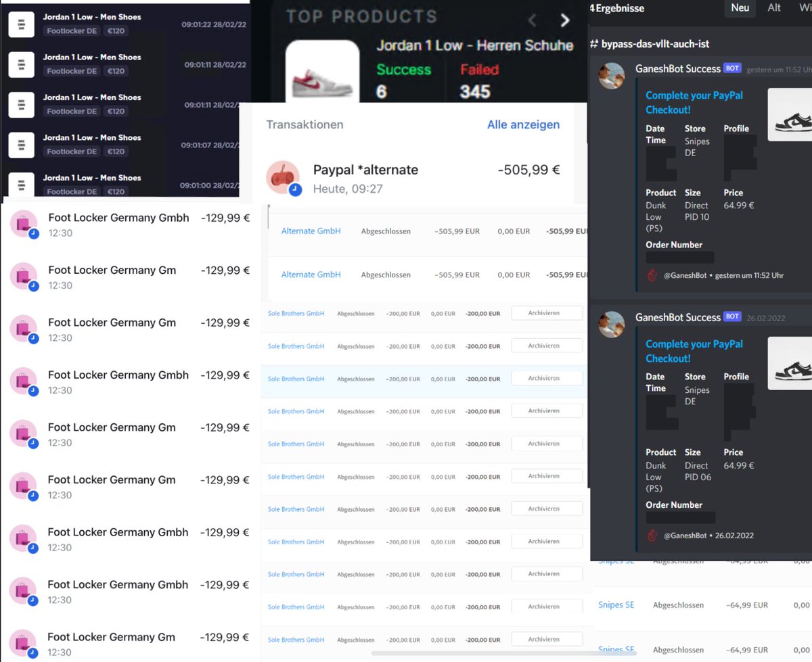Viewport: 812px width, 662px height.
Task: Click GaneshBot Success username on the gestern message
Action: tap(678, 68)
